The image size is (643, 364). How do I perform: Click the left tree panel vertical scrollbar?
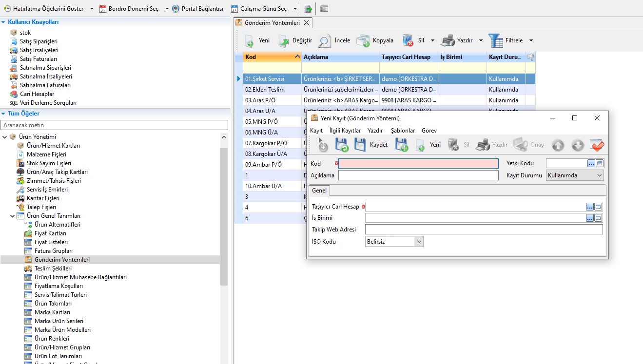[x=224, y=214]
